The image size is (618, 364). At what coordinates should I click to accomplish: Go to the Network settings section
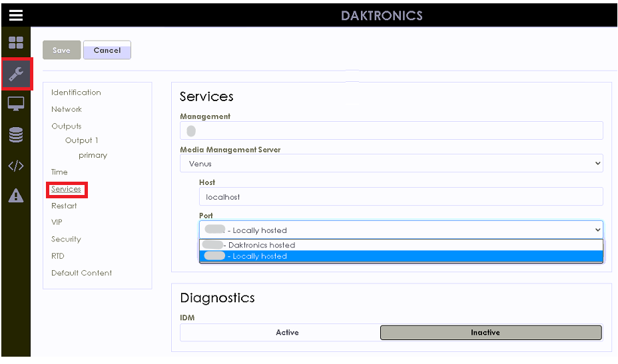[x=67, y=109]
